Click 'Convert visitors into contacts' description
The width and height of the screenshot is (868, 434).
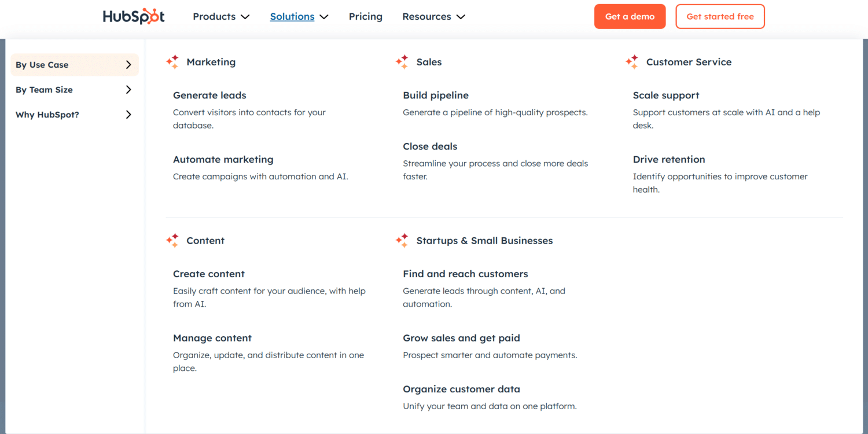(249, 119)
